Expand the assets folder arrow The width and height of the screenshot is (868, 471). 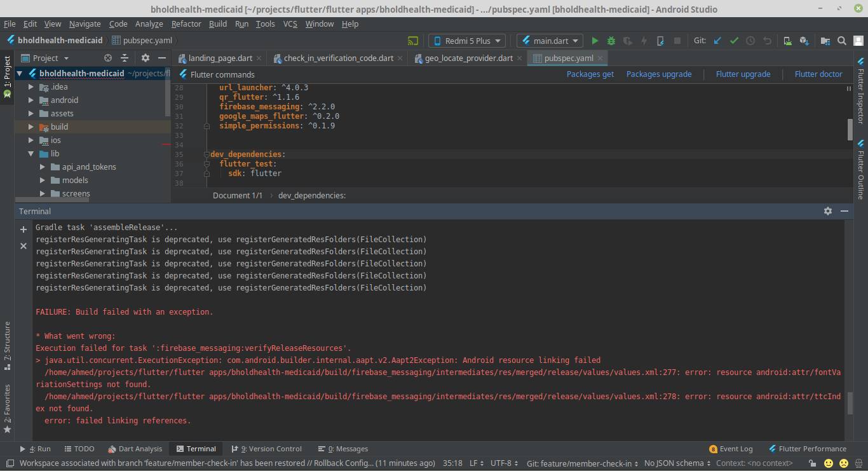31,113
